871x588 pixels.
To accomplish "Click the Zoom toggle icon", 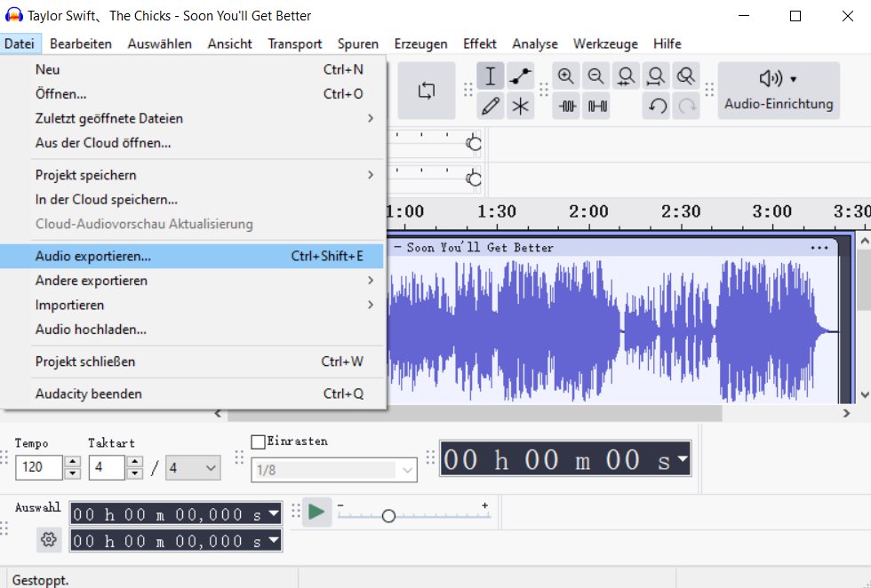I will (x=686, y=76).
